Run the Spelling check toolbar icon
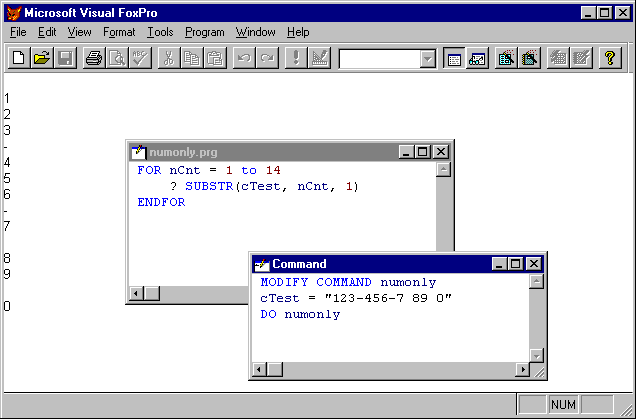This screenshot has width=636, height=419. [x=141, y=58]
